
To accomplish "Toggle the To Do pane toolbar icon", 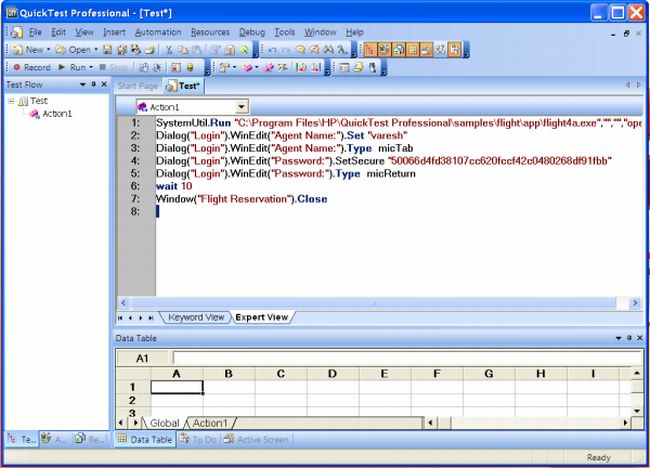I will coord(455,50).
